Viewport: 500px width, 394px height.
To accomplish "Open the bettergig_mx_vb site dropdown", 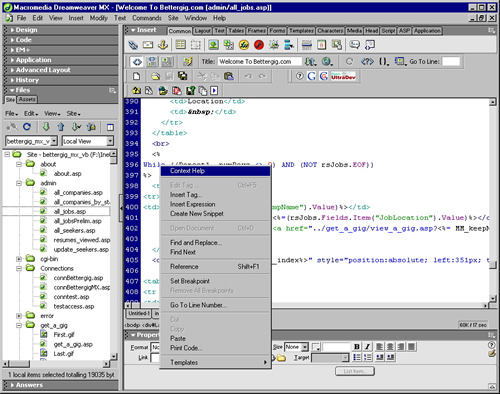I will pyautogui.click(x=54, y=141).
